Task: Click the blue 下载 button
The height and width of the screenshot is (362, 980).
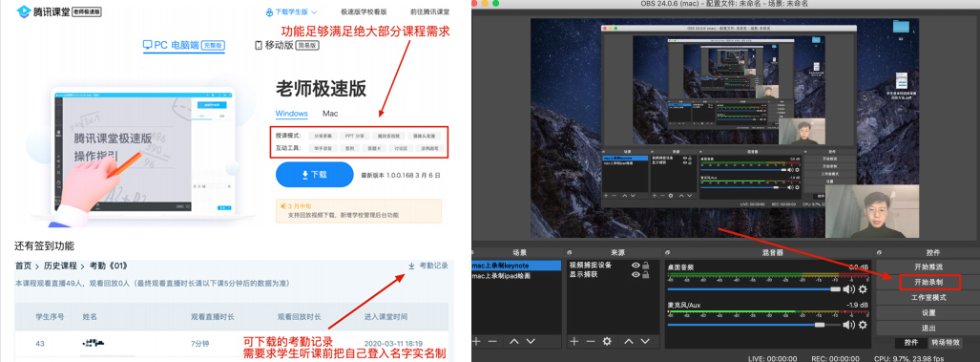Action: [x=314, y=175]
